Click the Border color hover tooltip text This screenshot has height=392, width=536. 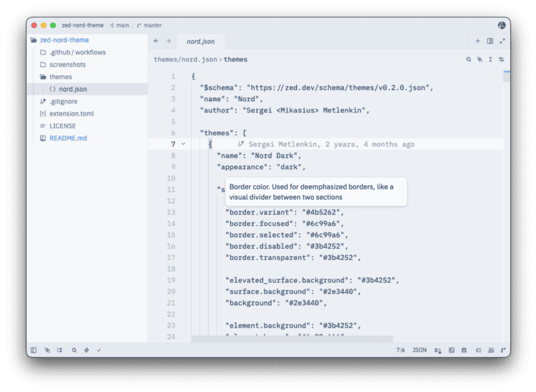tap(311, 192)
